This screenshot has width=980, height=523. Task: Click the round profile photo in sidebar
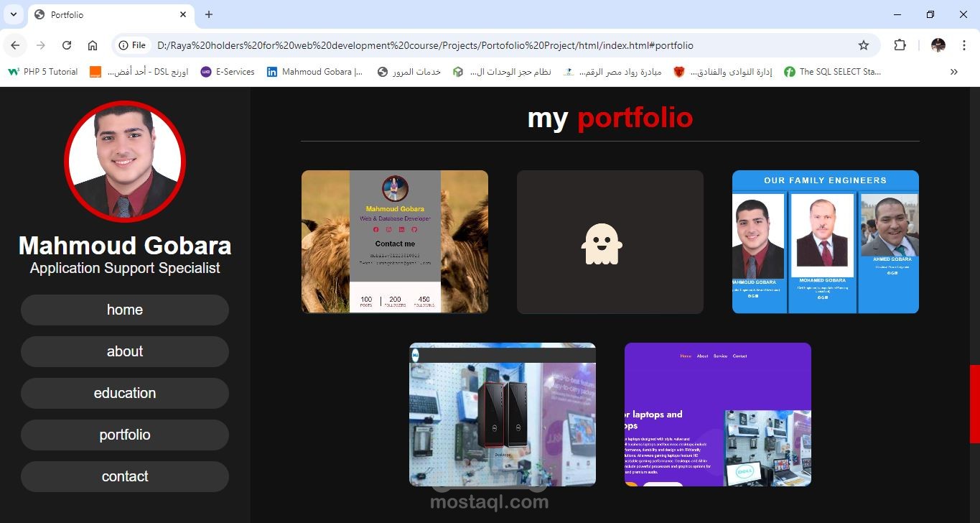125,162
